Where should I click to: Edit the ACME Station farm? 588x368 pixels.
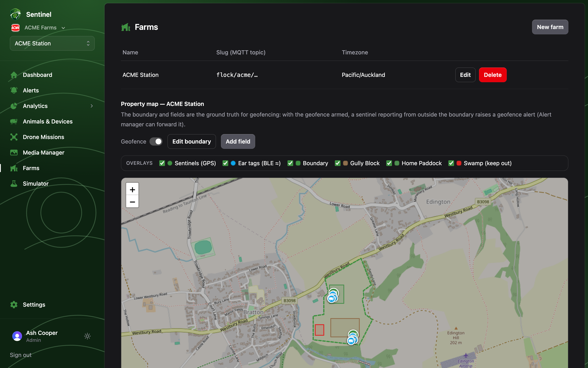click(465, 75)
